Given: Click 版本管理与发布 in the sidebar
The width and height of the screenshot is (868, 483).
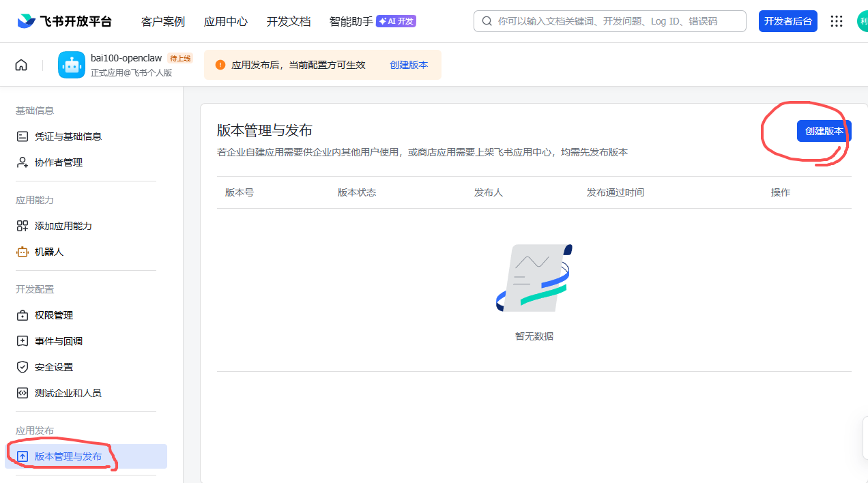Looking at the screenshot, I should click(68, 456).
